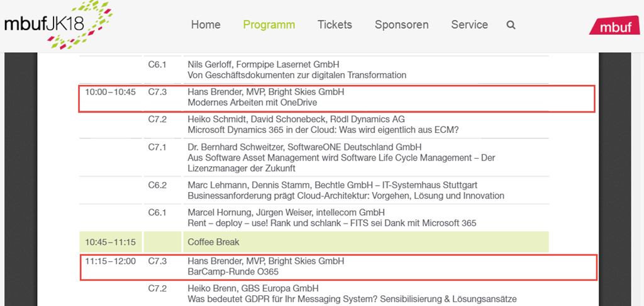This screenshot has height=306, width=644.
Task: Click the Coffee Break row
Action: coord(213,242)
